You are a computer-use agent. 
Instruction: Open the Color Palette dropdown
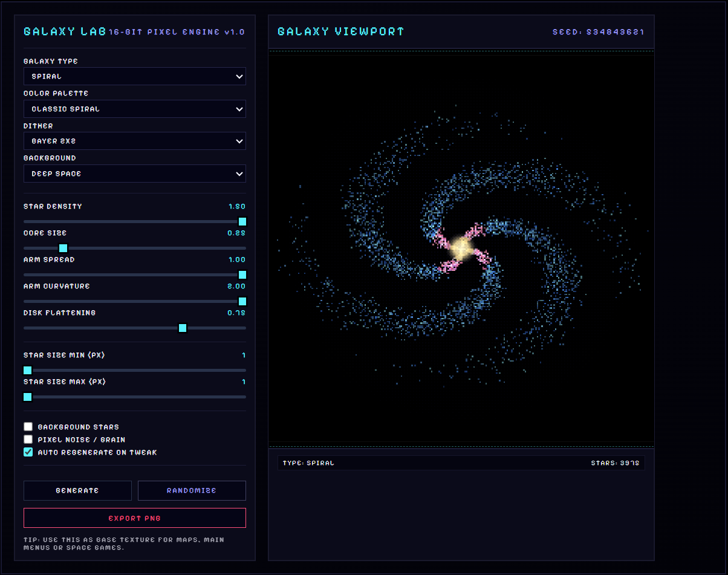[134, 109]
